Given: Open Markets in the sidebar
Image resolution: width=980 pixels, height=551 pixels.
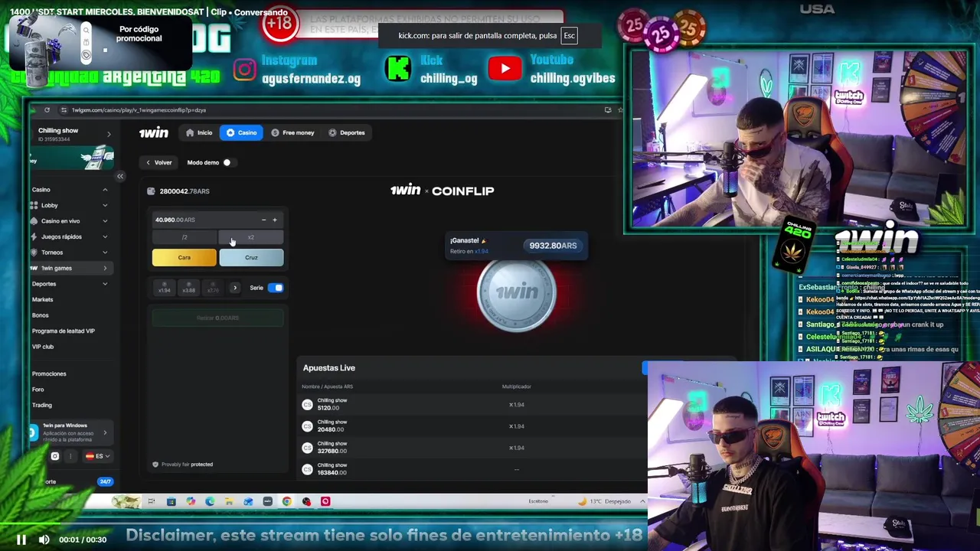Looking at the screenshot, I should 42,299.
